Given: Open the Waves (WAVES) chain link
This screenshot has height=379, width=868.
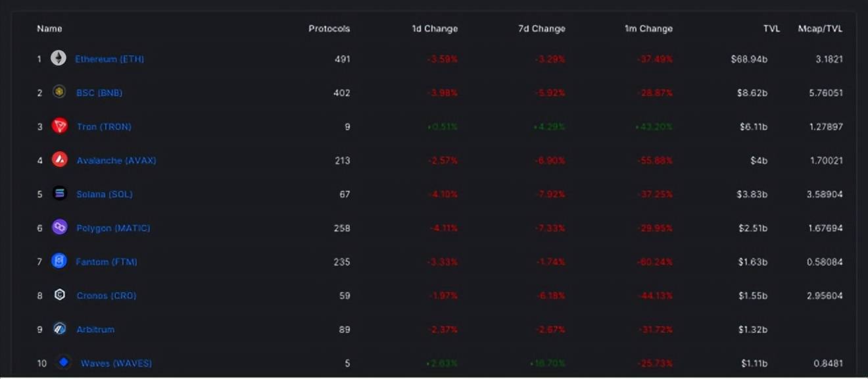Looking at the screenshot, I should pos(116,363).
